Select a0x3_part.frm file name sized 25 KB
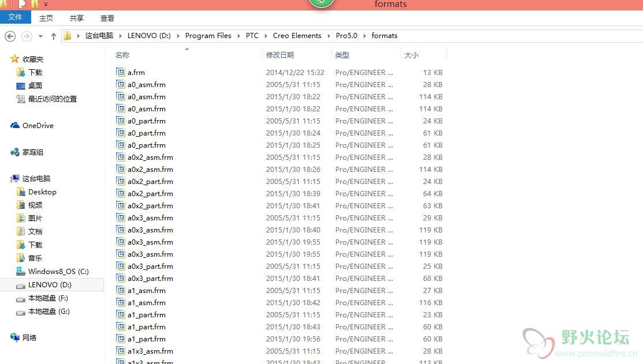Viewport: 643px width, 364px height. click(x=150, y=267)
